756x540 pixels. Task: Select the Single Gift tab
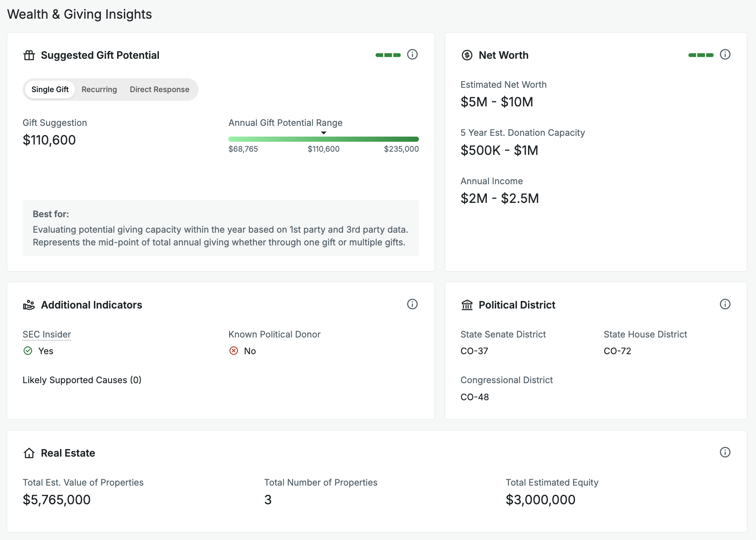[x=50, y=89]
